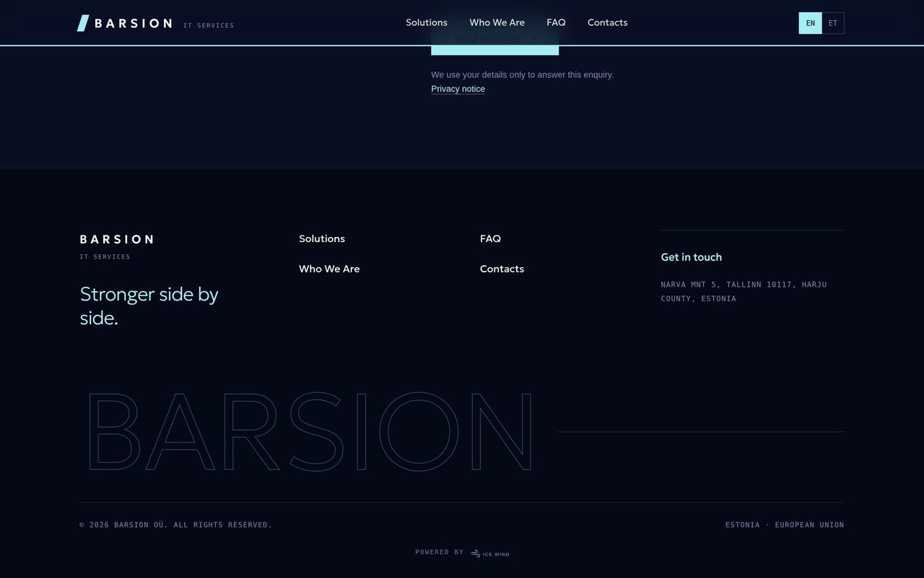Open Solutions in top navigation
Screen dimensions: 924x578
427,22
